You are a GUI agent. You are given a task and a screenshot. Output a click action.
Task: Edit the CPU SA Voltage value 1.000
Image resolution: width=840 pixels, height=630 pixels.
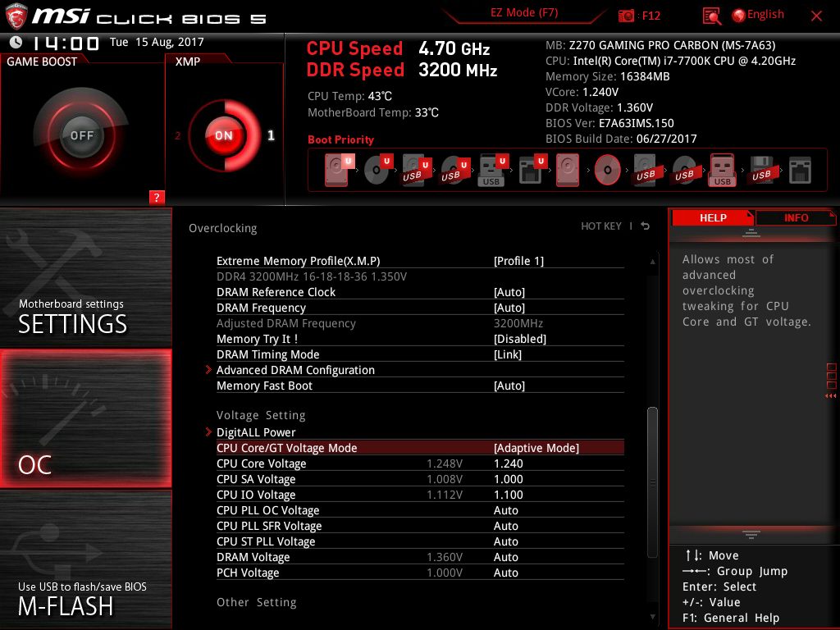pos(508,479)
